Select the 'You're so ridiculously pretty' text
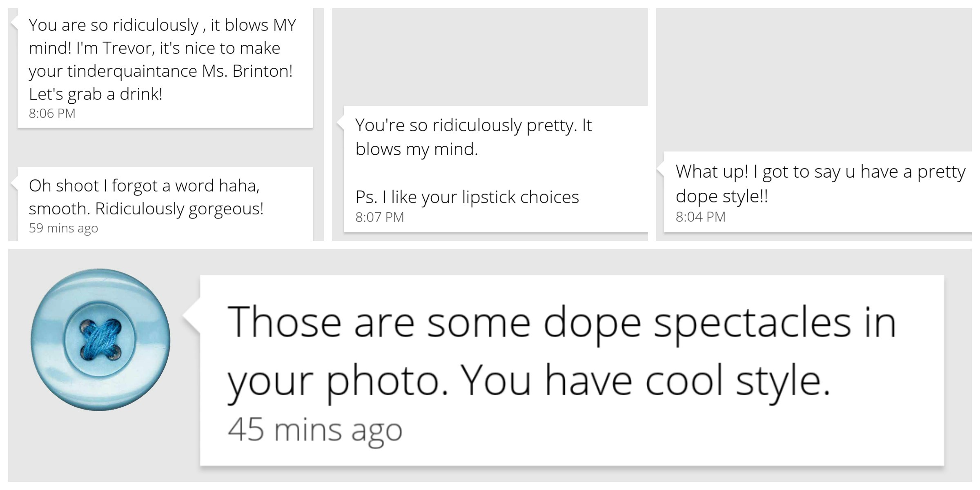Screen dimensions: 980x490 click(x=474, y=137)
